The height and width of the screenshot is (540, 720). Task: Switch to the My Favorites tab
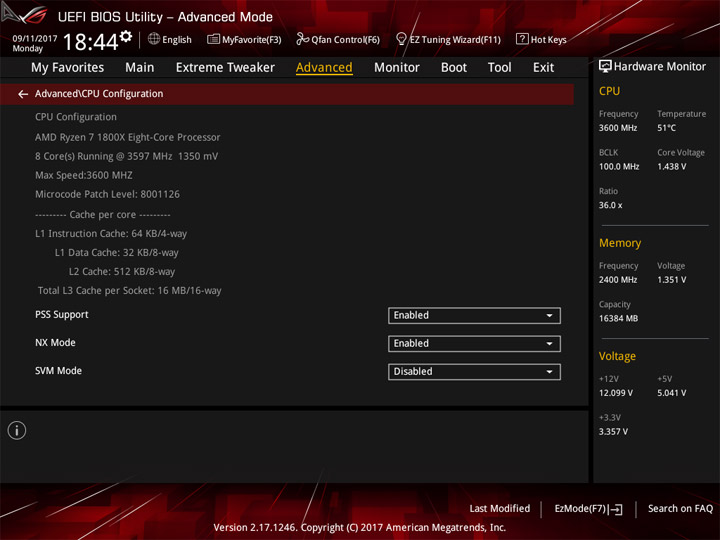[x=68, y=68]
